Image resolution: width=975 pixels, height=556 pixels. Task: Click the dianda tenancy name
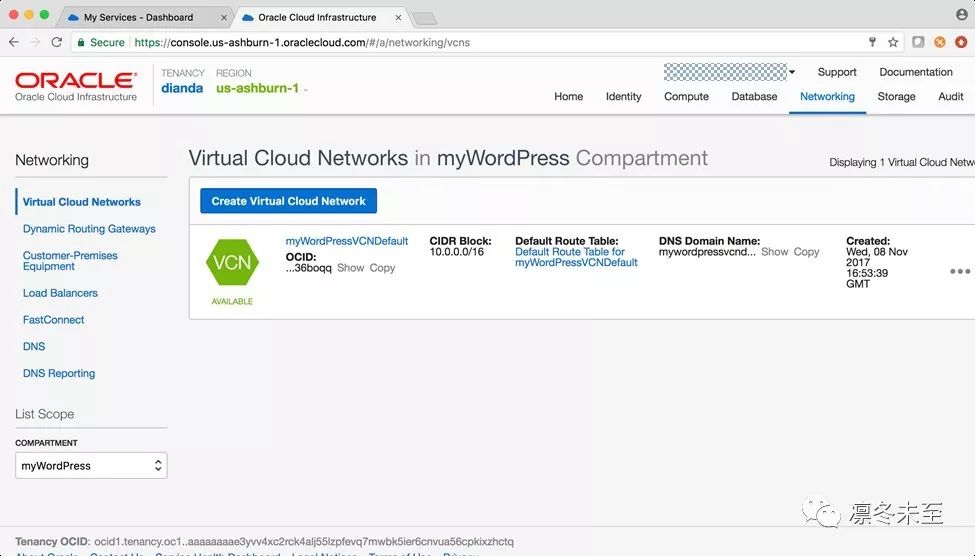click(x=182, y=88)
